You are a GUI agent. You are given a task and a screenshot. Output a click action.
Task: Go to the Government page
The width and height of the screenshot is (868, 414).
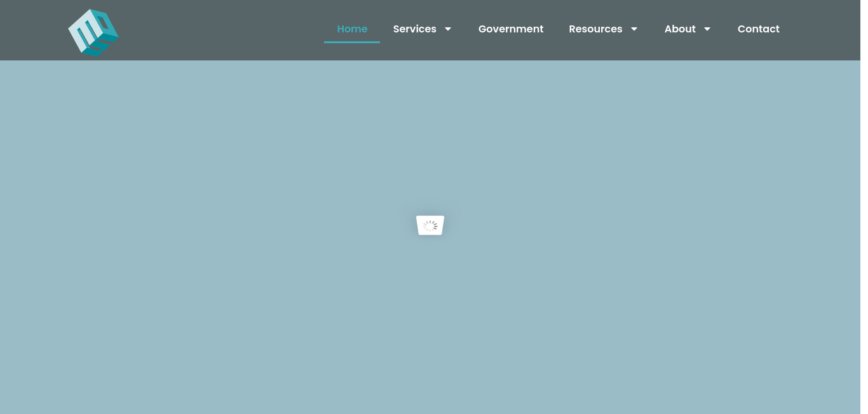(511, 29)
